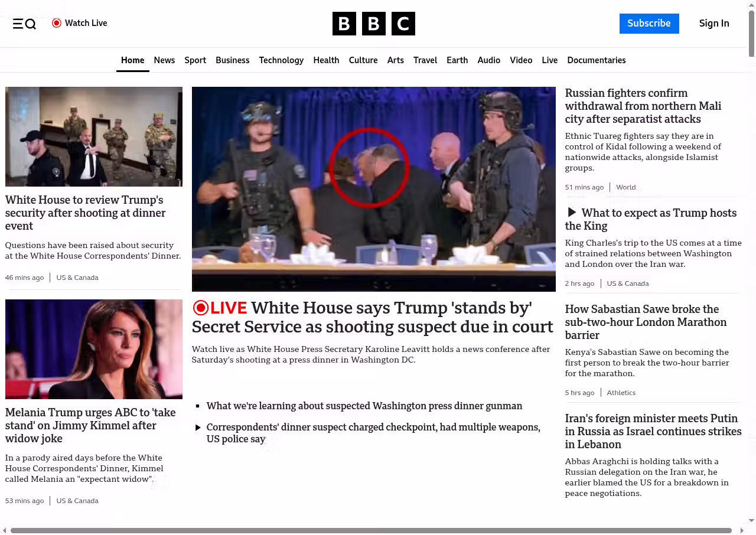Click the BBC logo
Screen dimensions: 756x535
pos(373,24)
